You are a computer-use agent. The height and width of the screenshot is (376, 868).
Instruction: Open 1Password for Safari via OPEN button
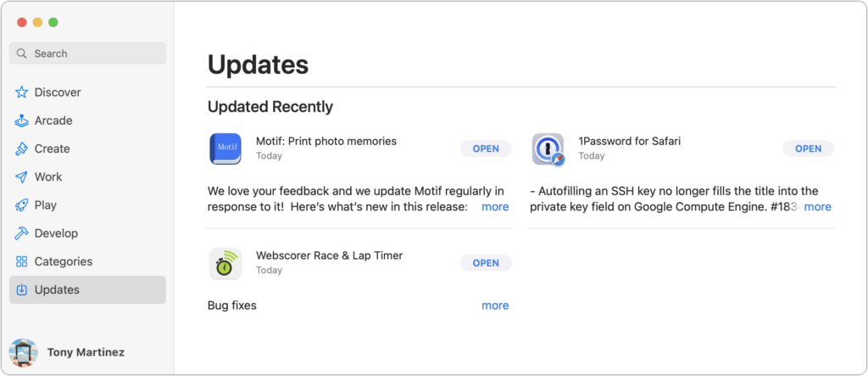click(808, 149)
